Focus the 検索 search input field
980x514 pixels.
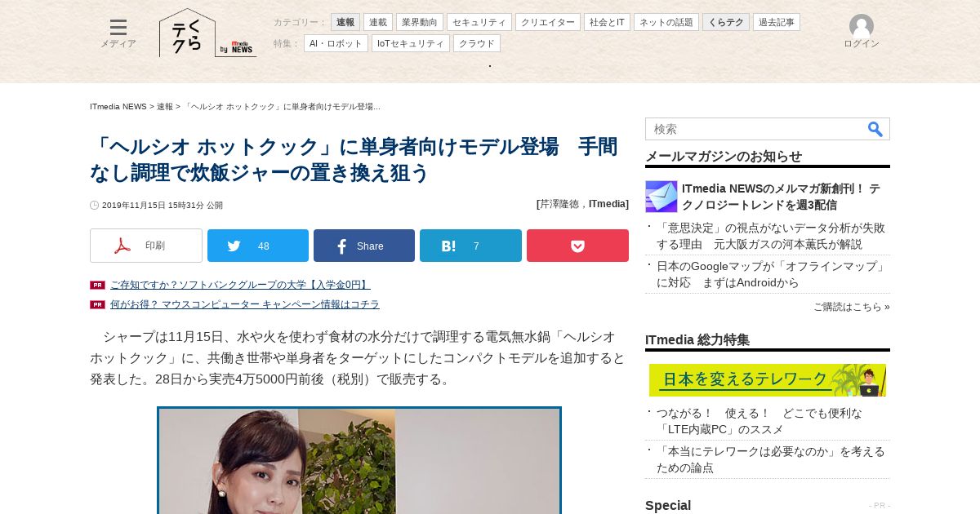coord(755,129)
